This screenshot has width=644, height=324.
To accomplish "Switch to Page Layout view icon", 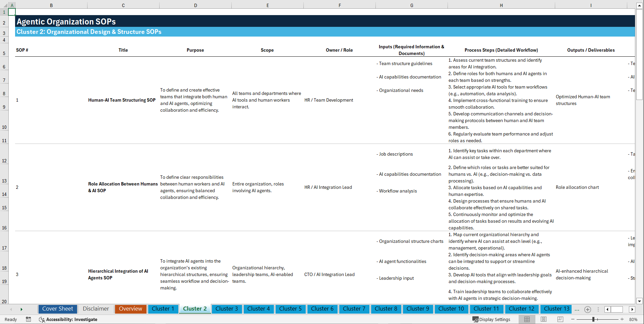I will 543,319.
